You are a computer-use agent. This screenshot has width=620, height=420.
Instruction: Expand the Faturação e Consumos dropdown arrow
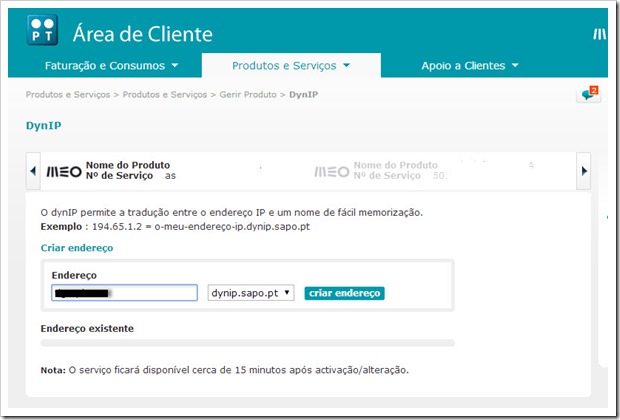(175, 65)
